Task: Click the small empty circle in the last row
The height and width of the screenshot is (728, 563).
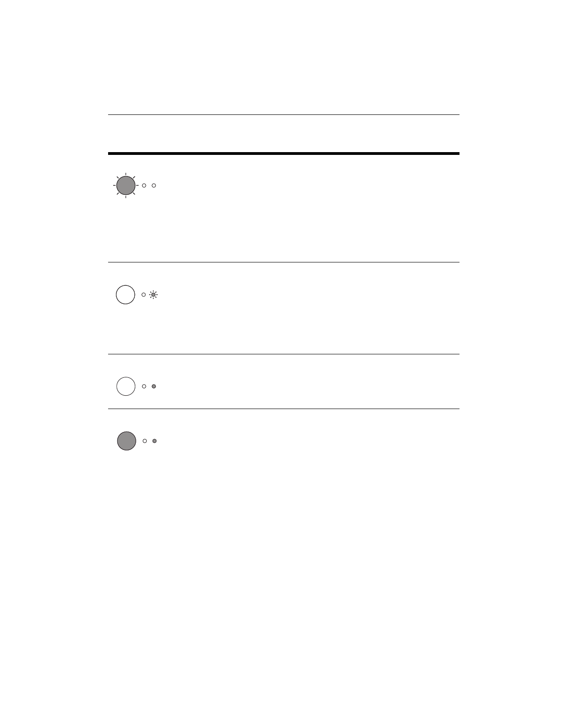Action: point(144,441)
